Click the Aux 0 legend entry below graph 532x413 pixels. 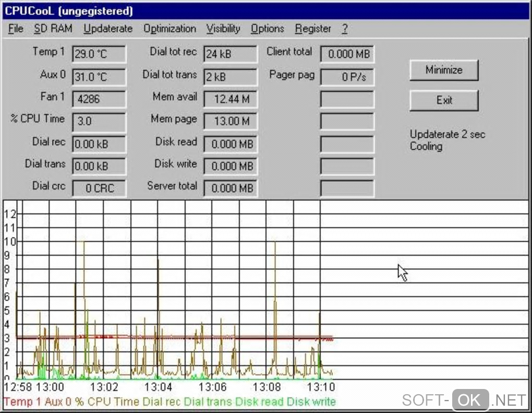[x=58, y=402]
